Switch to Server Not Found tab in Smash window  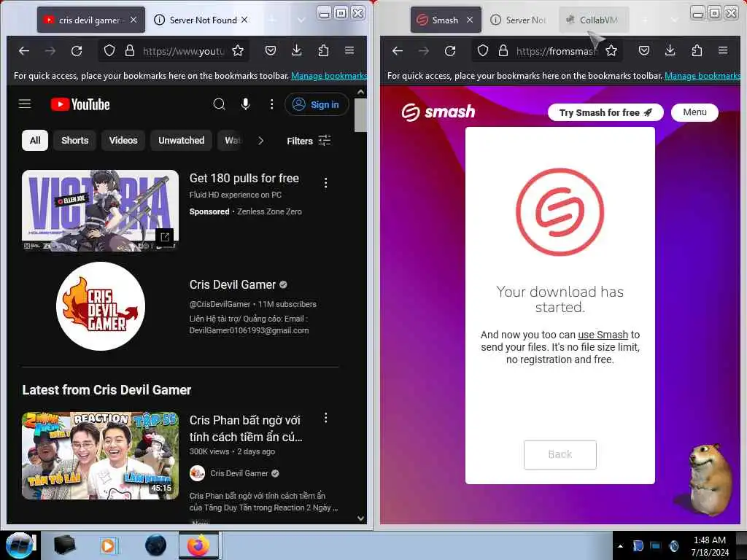519,20
